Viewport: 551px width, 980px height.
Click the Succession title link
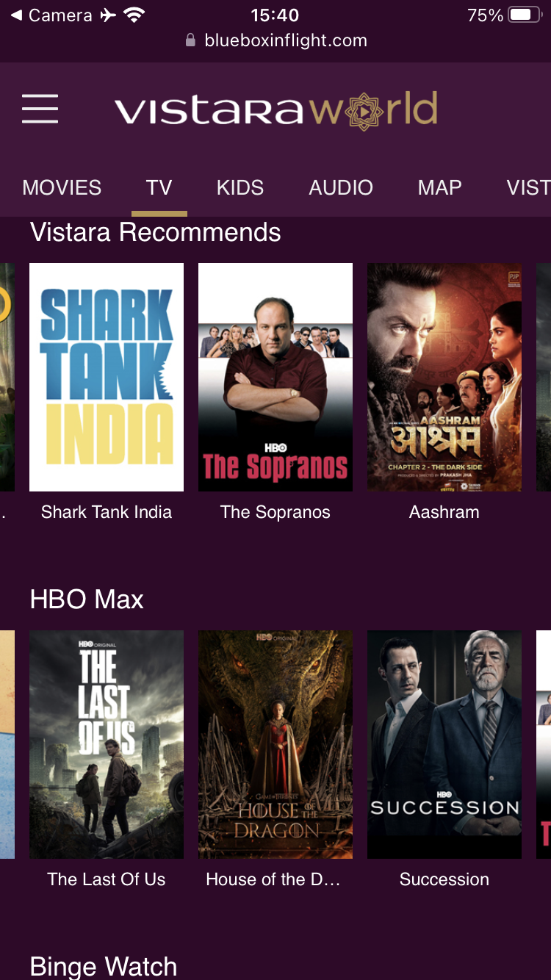point(444,879)
